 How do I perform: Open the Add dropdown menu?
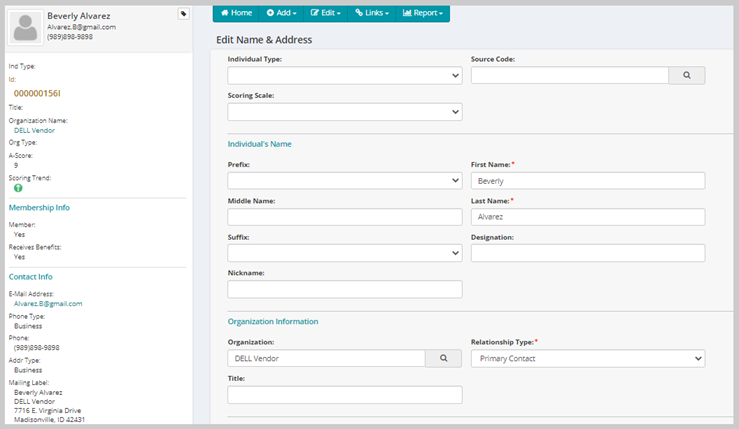(x=281, y=13)
